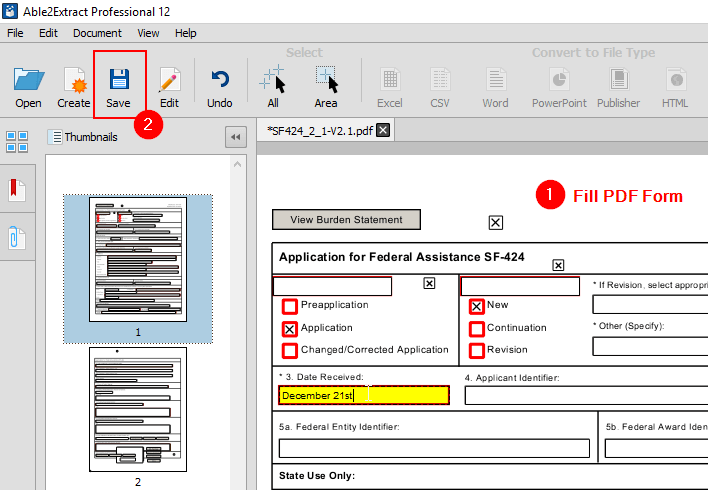
Task: Undo the last action
Action: 219,88
